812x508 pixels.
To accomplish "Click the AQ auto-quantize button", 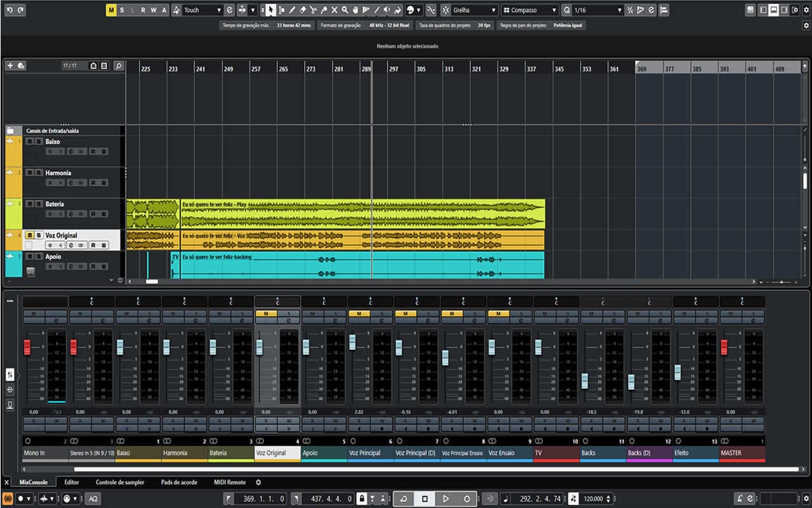I will [x=93, y=498].
